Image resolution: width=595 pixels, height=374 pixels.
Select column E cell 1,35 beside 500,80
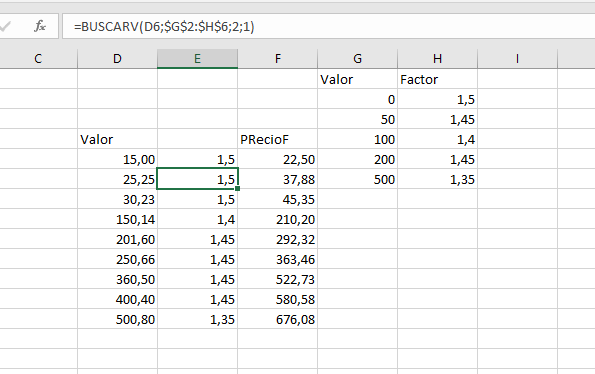(197, 319)
